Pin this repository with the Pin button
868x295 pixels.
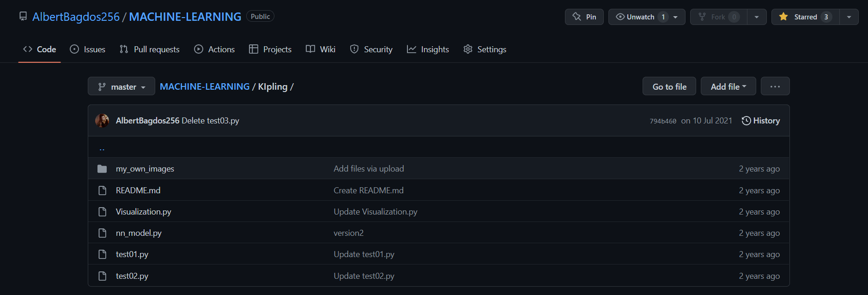(584, 17)
